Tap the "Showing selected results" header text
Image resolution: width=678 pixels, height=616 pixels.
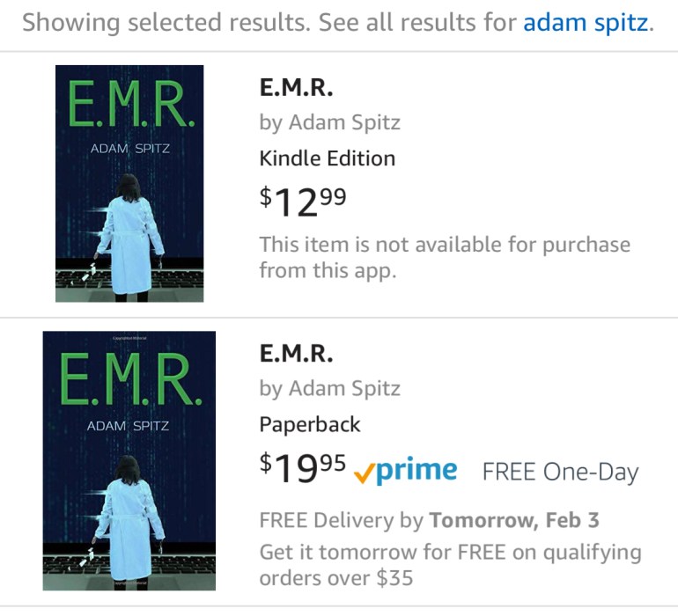click(165, 23)
